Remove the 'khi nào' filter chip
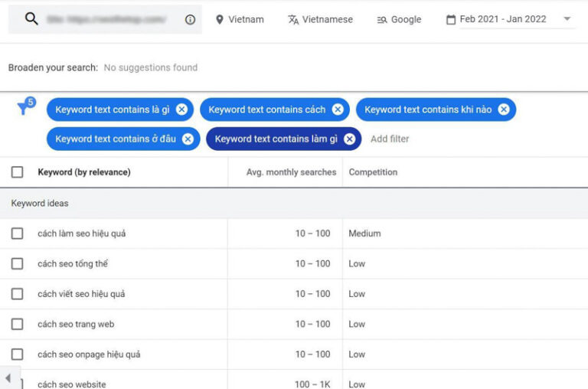 (504, 110)
